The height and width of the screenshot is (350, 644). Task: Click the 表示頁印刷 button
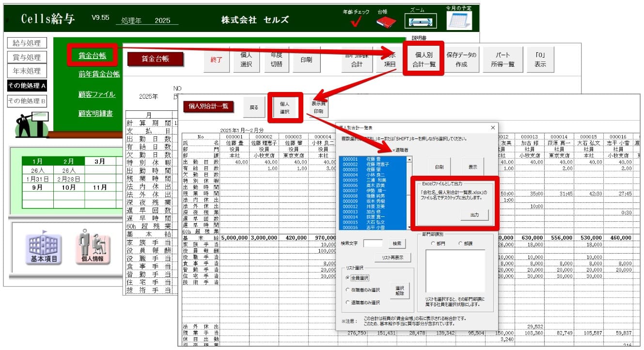click(318, 107)
